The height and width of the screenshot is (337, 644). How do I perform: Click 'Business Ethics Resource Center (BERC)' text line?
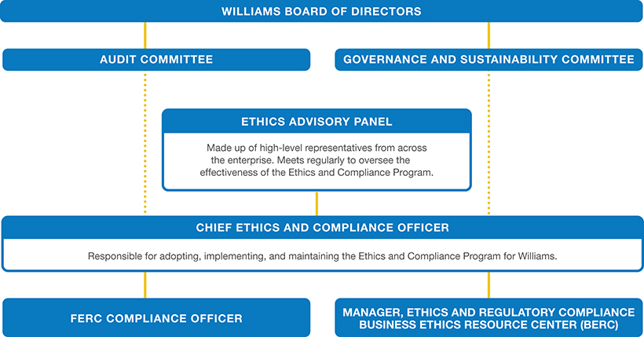point(488,324)
